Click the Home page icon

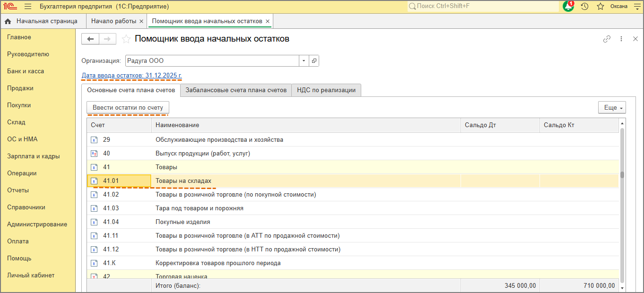[x=8, y=21]
